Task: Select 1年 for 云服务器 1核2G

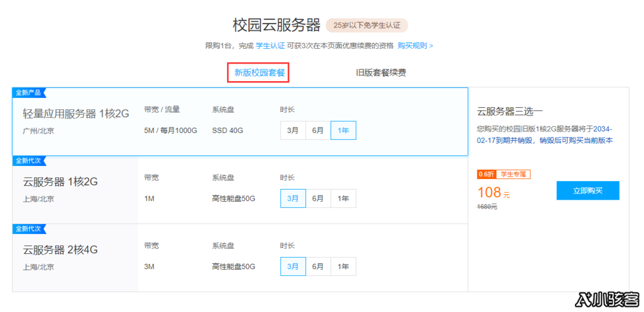Action: pos(344,198)
